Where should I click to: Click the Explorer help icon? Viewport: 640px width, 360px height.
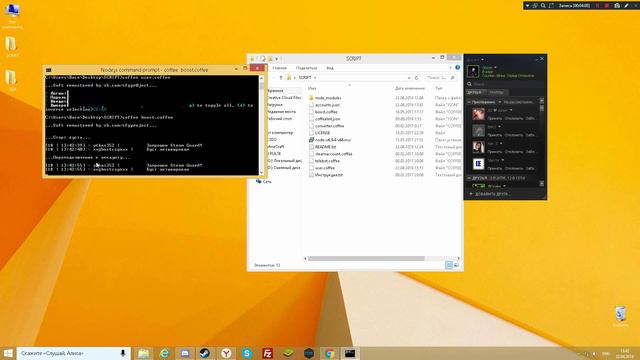[458, 68]
